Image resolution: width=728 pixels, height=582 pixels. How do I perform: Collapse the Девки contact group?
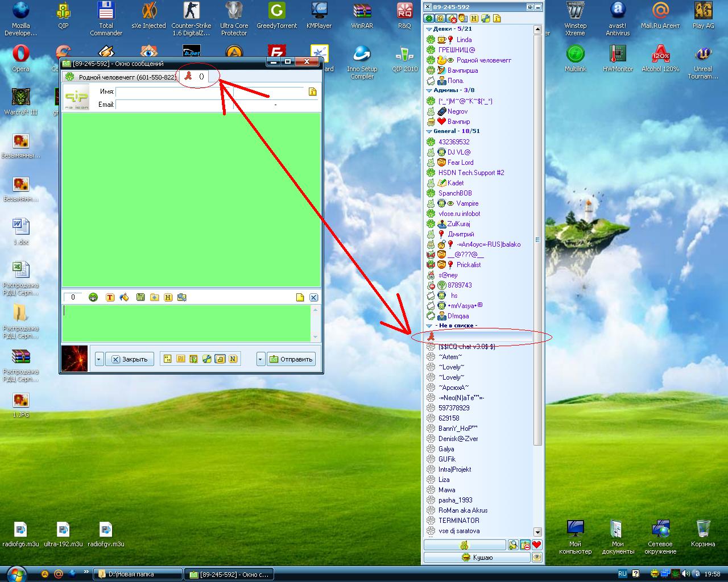429,29
